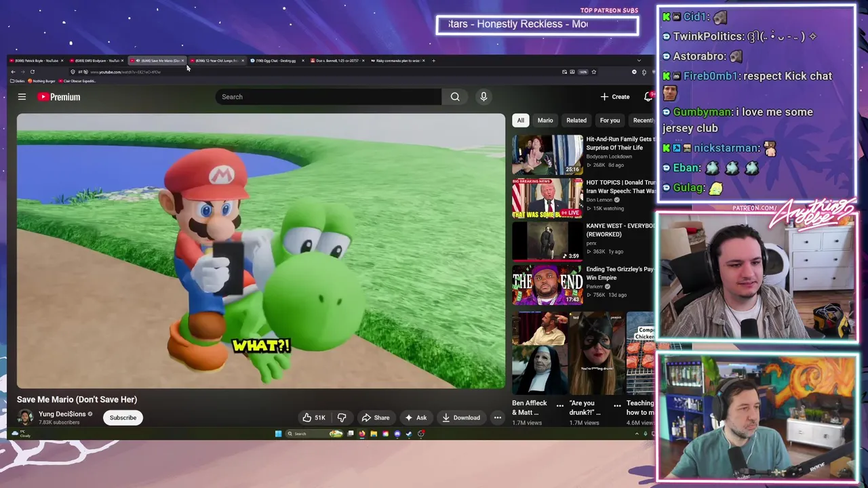The image size is (868, 488).
Task: Start voice search with microphone icon
Action: pyautogui.click(x=484, y=97)
